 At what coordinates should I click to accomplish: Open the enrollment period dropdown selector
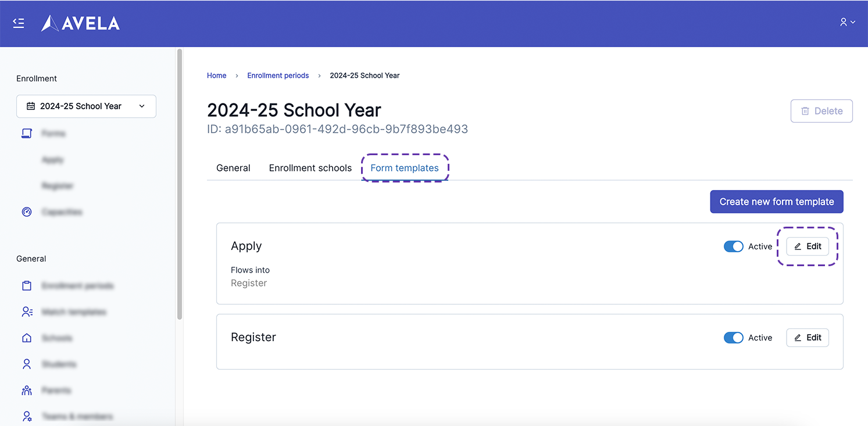[86, 106]
